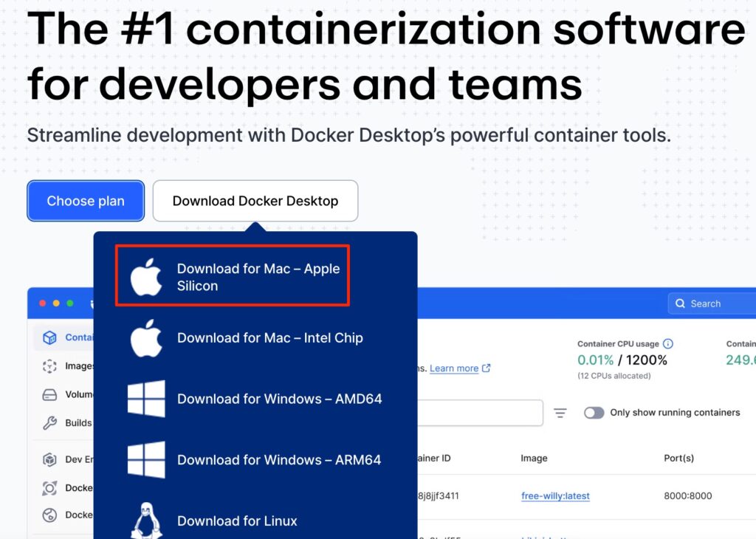Expand the Download Docker Desktop dropdown
This screenshot has height=539, width=756.
pos(255,201)
